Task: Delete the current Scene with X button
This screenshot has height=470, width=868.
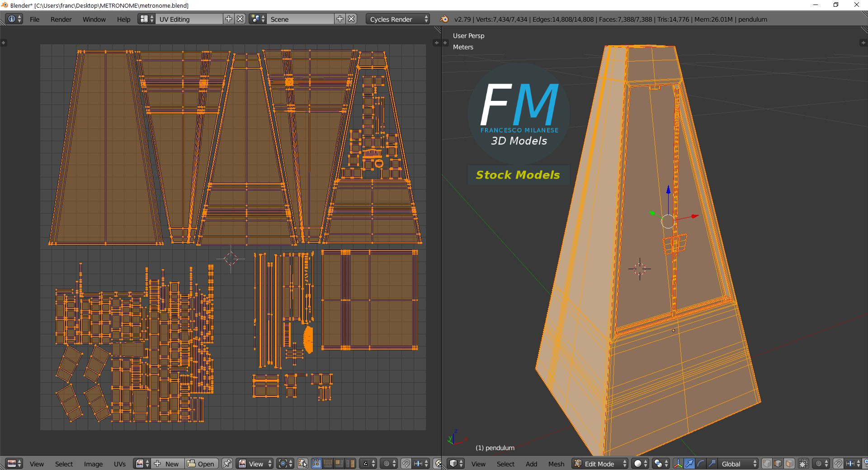Action: coord(351,19)
